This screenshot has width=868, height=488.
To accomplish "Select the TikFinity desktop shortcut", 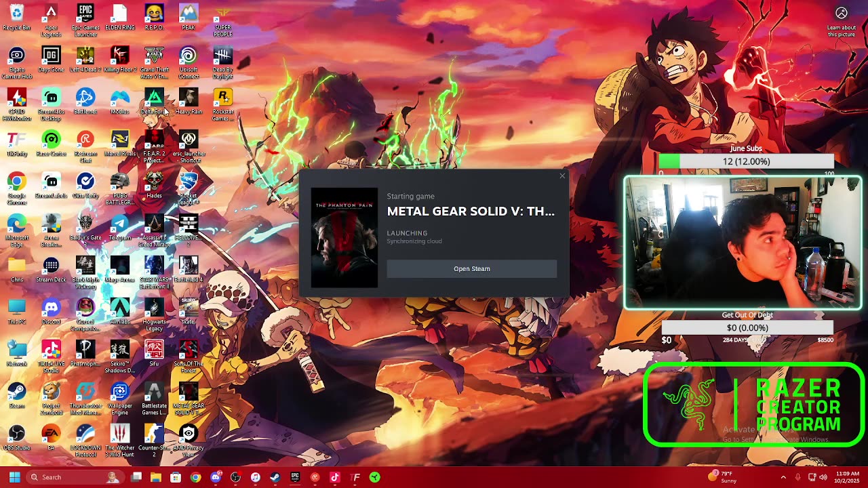I will (x=17, y=144).
